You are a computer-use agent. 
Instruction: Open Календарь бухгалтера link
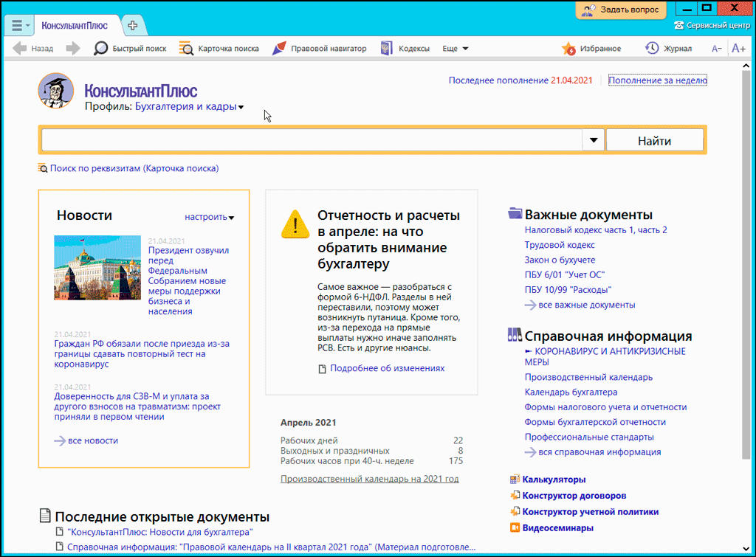[571, 392]
